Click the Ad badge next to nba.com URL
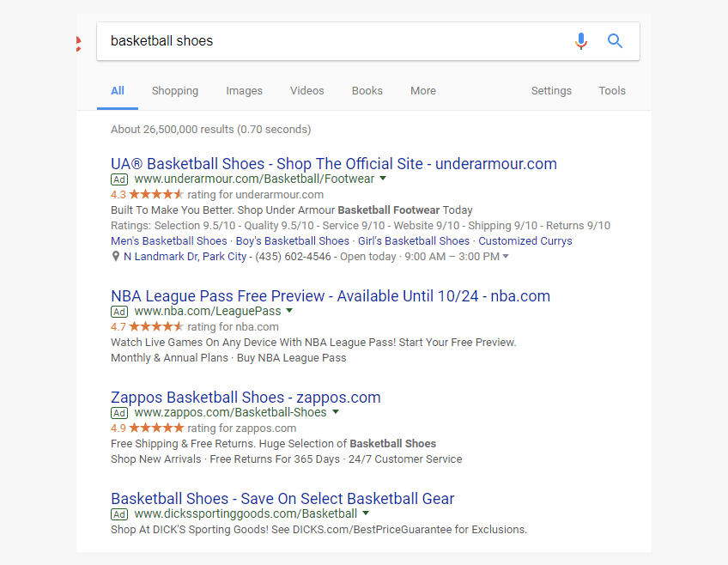This screenshot has width=728, height=565. pos(119,312)
